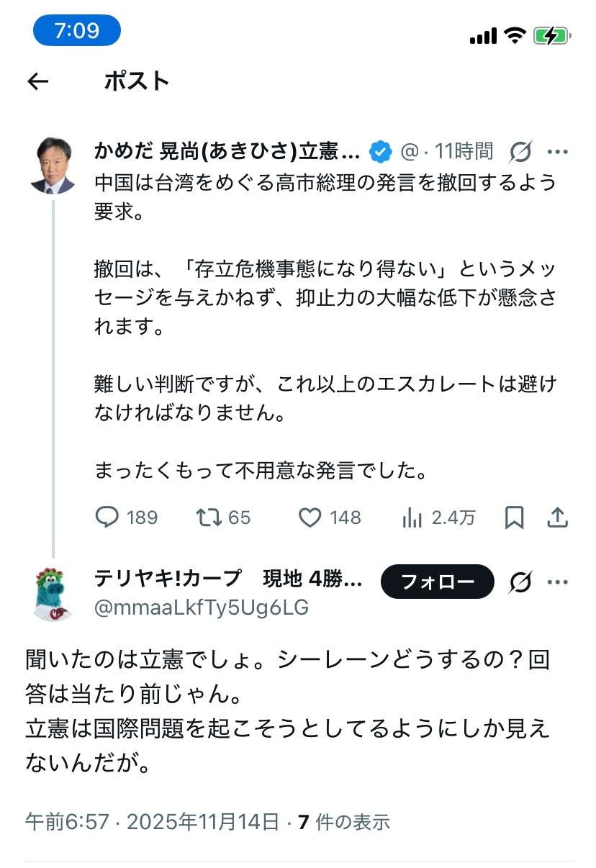Tap the 7:09 status bar clock pill

click(x=77, y=31)
